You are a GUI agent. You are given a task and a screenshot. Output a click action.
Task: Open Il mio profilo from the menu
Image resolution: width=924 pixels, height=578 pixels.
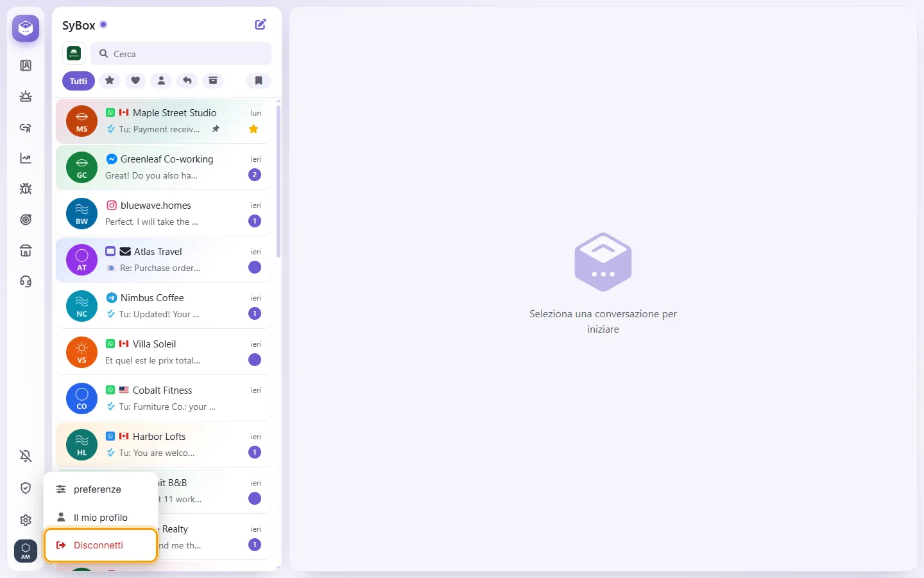point(101,517)
